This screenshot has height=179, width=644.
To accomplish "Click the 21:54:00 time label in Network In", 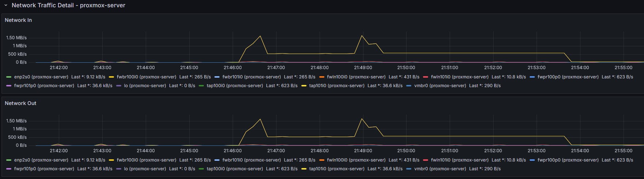I will point(580,67).
